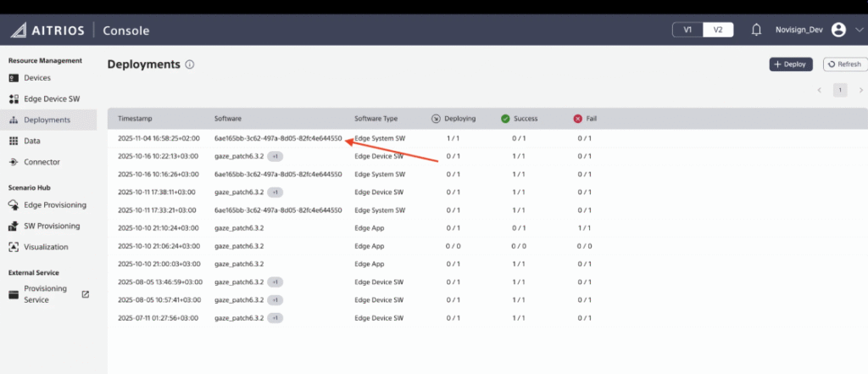Open Edge Provisioning in Scenario Hub

click(x=54, y=205)
